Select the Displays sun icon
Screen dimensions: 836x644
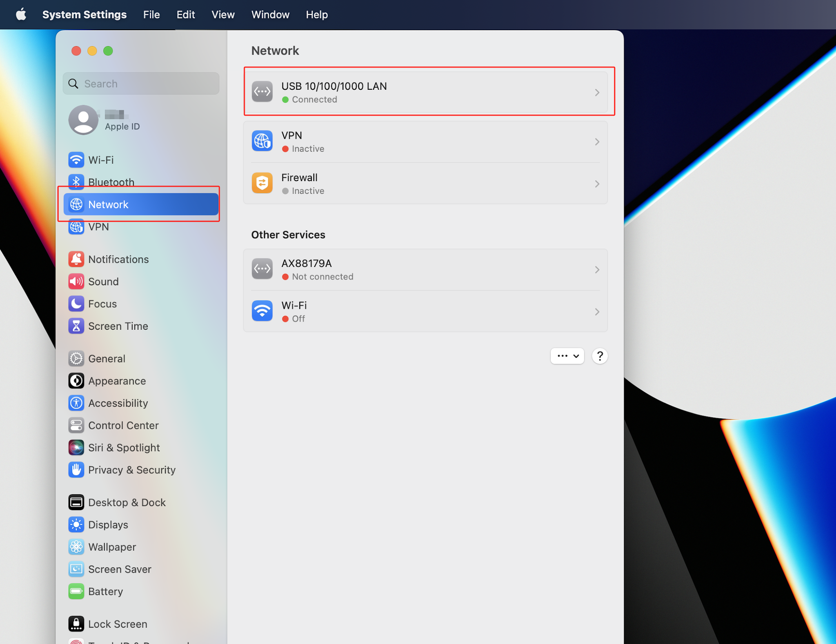pos(76,524)
